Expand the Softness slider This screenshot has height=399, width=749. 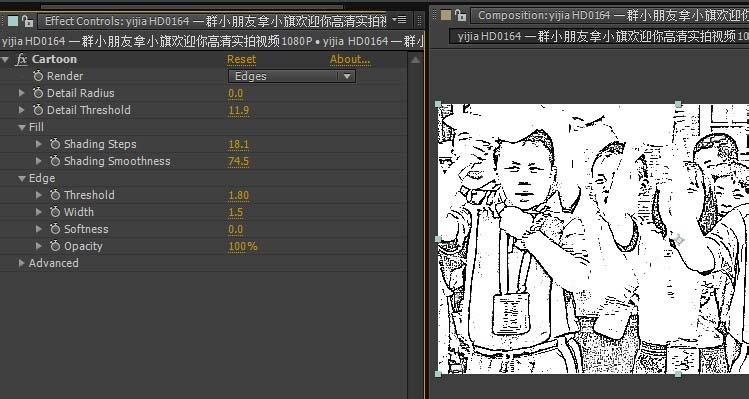(x=39, y=229)
